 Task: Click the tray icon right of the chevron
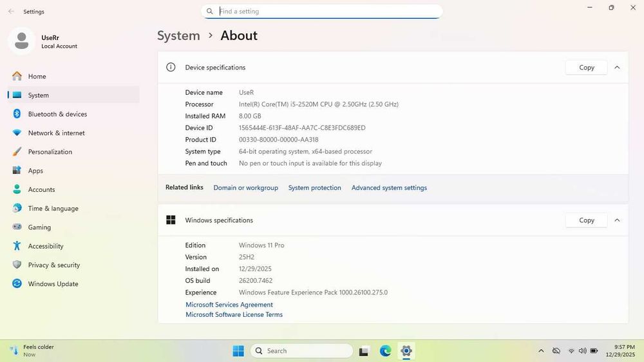556,351
